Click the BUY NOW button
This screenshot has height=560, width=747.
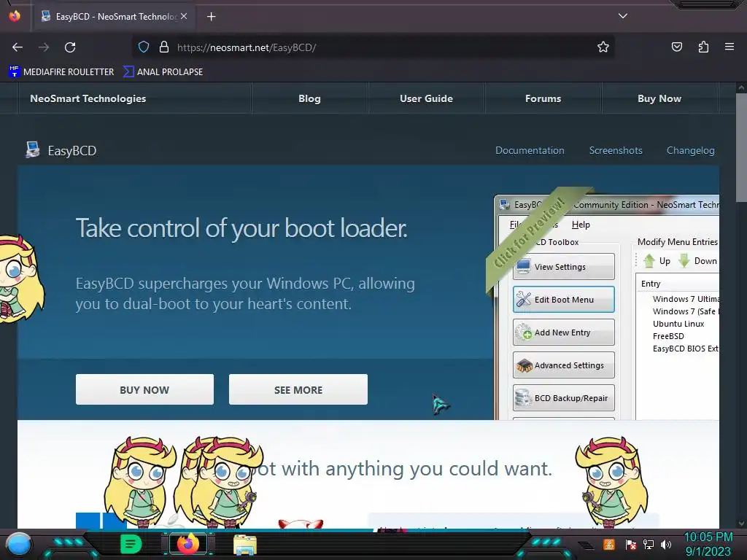(144, 389)
